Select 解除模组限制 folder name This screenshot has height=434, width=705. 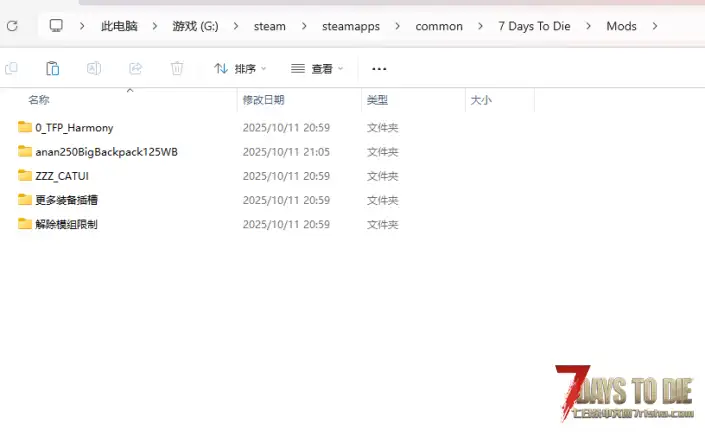tap(67, 224)
